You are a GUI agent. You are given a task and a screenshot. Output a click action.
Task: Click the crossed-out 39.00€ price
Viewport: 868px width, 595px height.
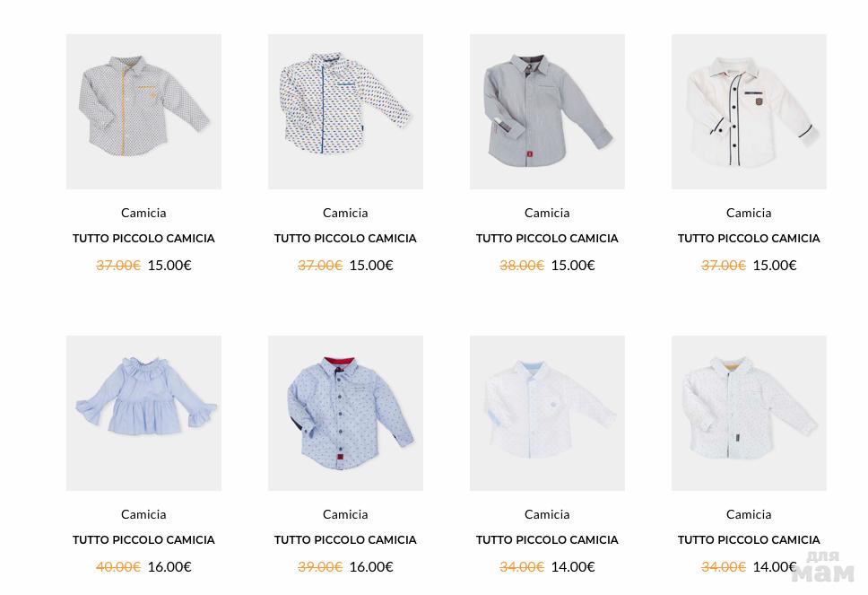(x=320, y=566)
